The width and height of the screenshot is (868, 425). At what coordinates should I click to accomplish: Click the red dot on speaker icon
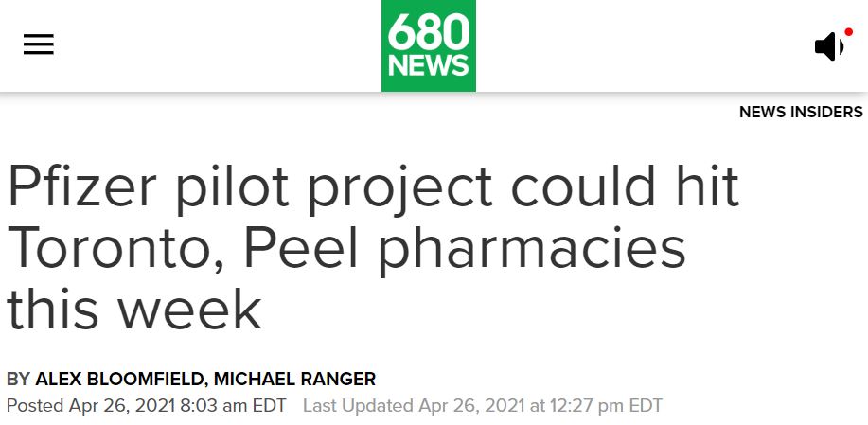(848, 32)
